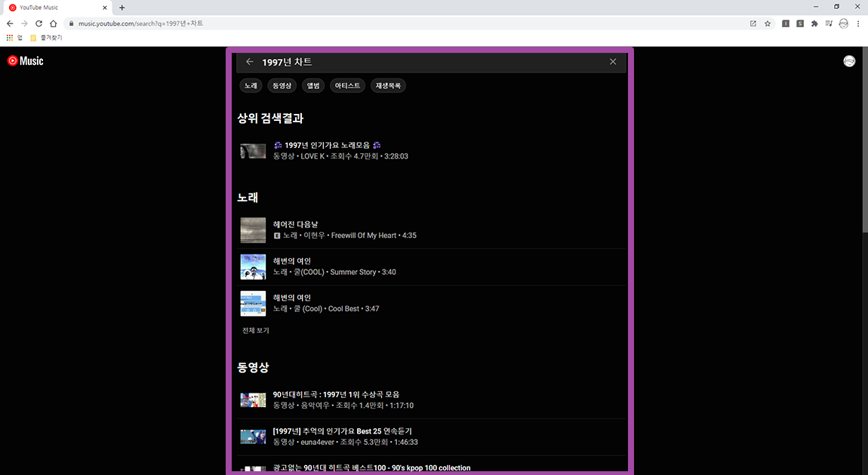Filter results by 아티스트
Screen dimensions: 868x475
(347, 86)
